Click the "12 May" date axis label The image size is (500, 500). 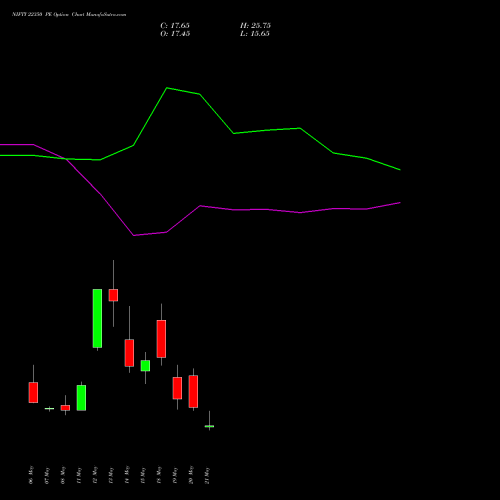(x=95, y=475)
